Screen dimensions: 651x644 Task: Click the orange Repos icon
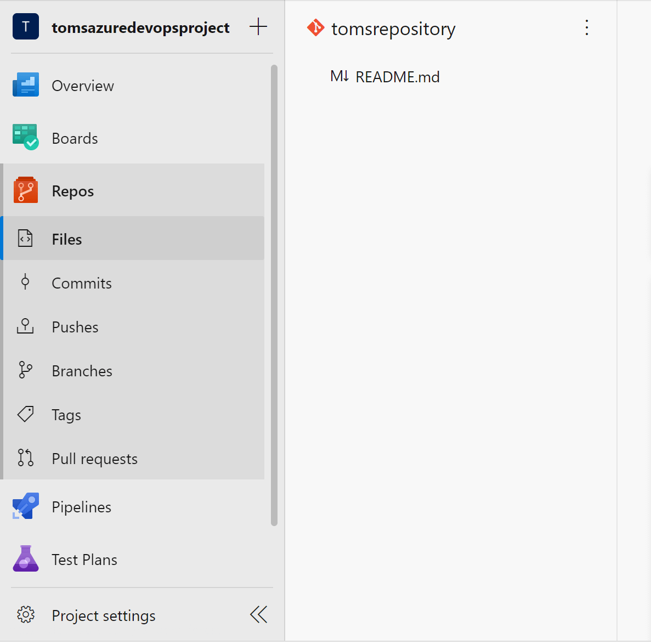click(26, 190)
